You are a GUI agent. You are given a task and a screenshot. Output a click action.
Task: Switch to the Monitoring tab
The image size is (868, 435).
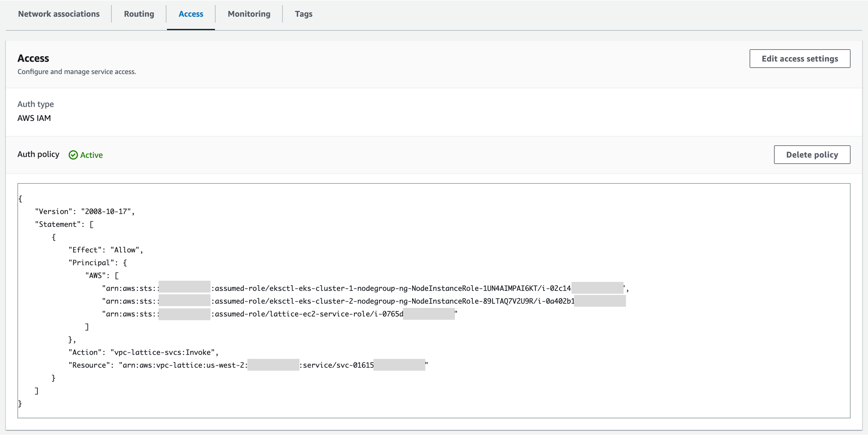pyautogui.click(x=249, y=14)
